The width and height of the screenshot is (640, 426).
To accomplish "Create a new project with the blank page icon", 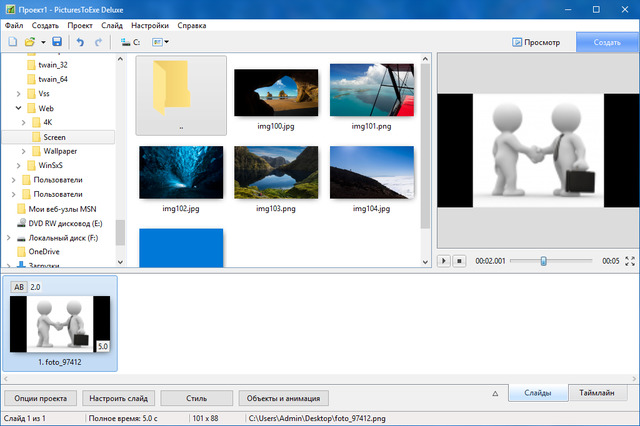I will click(12, 42).
